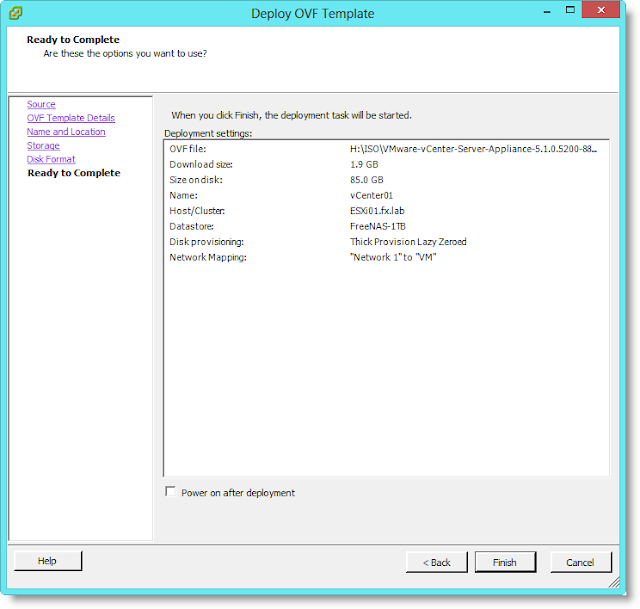Viewport: 640px width, 609px height.
Task: Close the Deploy OVF Template window
Action: pyautogui.click(x=601, y=10)
